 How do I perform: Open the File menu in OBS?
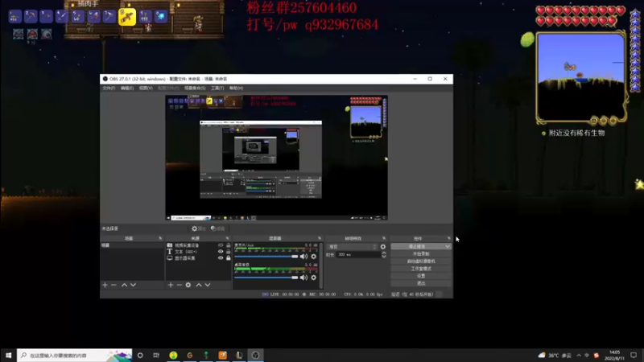(x=109, y=88)
